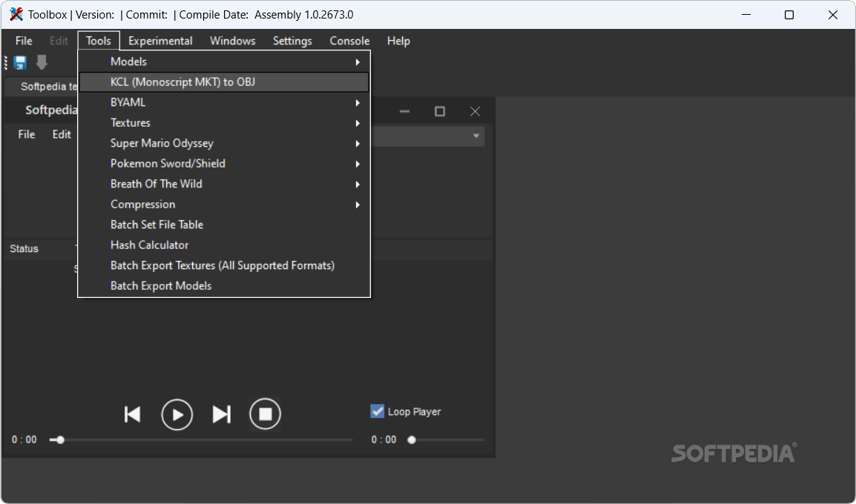Click the Status column header
The height and width of the screenshot is (504, 856).
(24, 249)
